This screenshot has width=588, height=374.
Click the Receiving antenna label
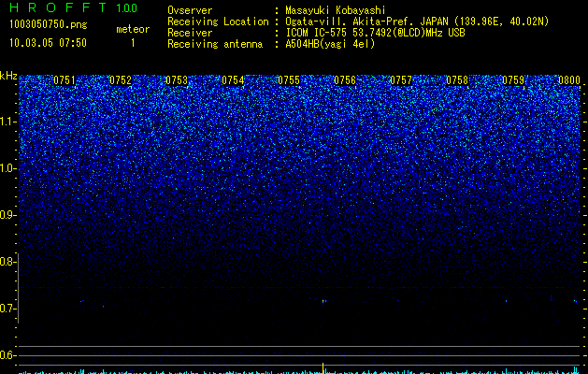click(x=215, y=44)
